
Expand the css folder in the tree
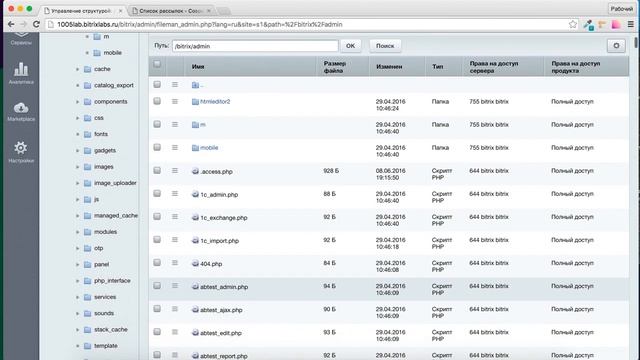point(78,118)
